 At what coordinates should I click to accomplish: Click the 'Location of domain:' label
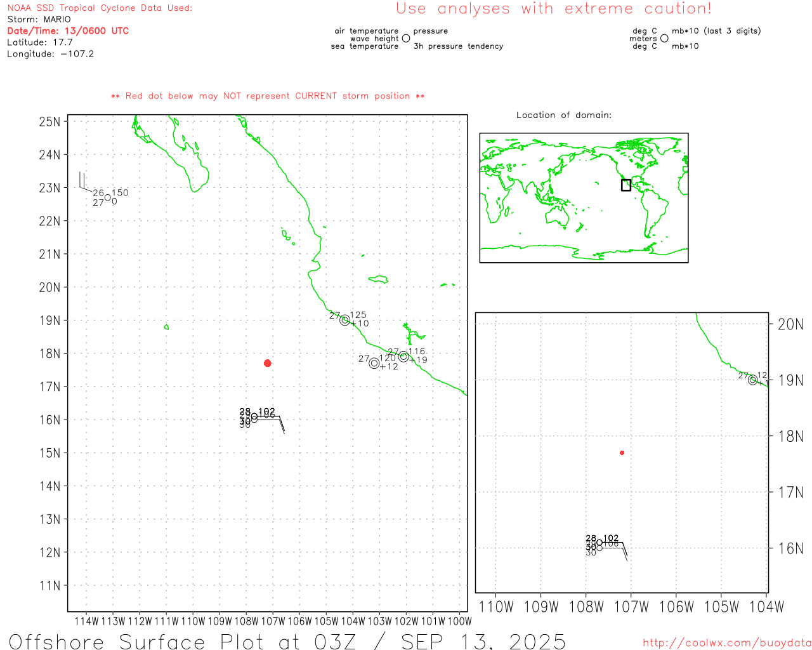tap(564, 115)
